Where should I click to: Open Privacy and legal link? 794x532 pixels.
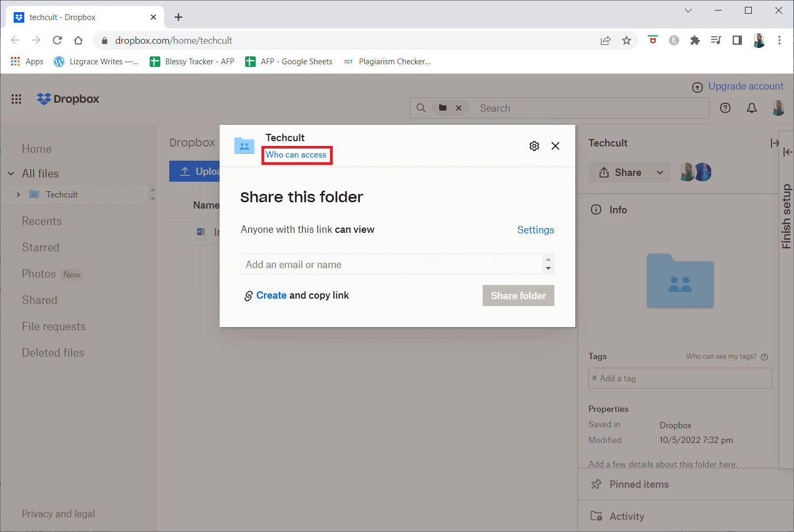pyautogui.click(x=59, y=514)
